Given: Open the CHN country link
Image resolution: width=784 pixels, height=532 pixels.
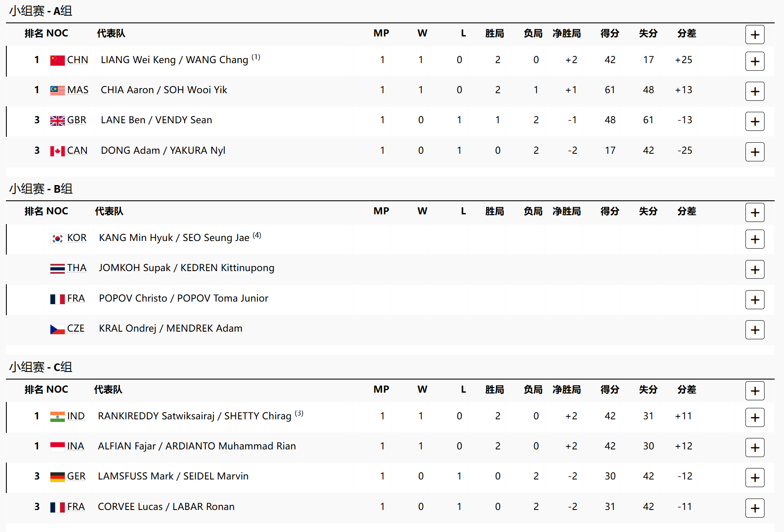Looking at the screenshot, I should coord(78,60).
